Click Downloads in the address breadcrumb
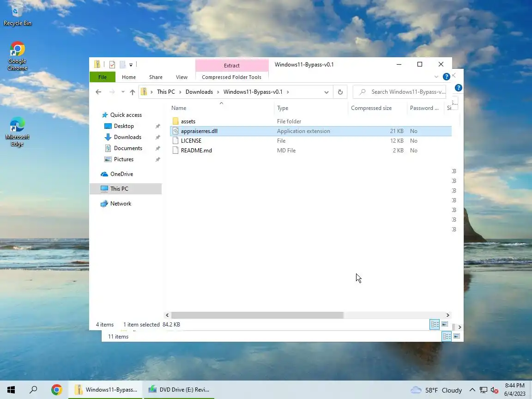 pos(199,92)
